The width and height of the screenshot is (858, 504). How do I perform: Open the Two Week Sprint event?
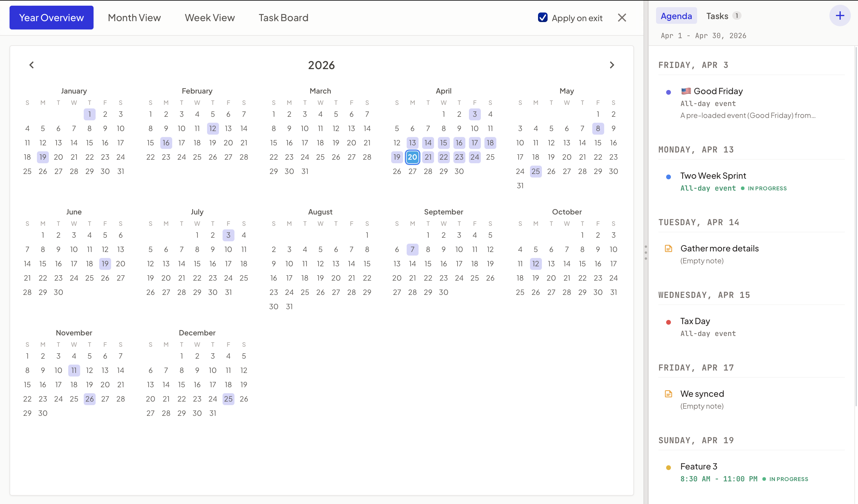click(751, 182)
